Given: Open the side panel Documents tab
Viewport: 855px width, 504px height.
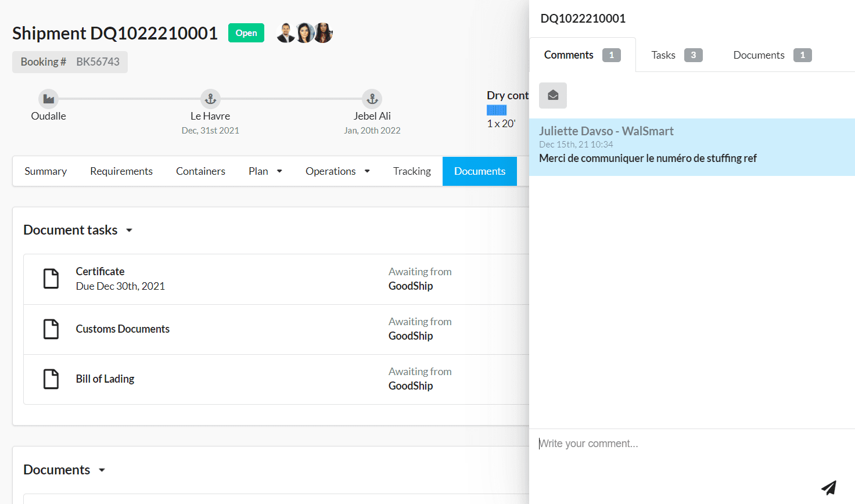Looking at the screenshot, I should pos(772,55).
